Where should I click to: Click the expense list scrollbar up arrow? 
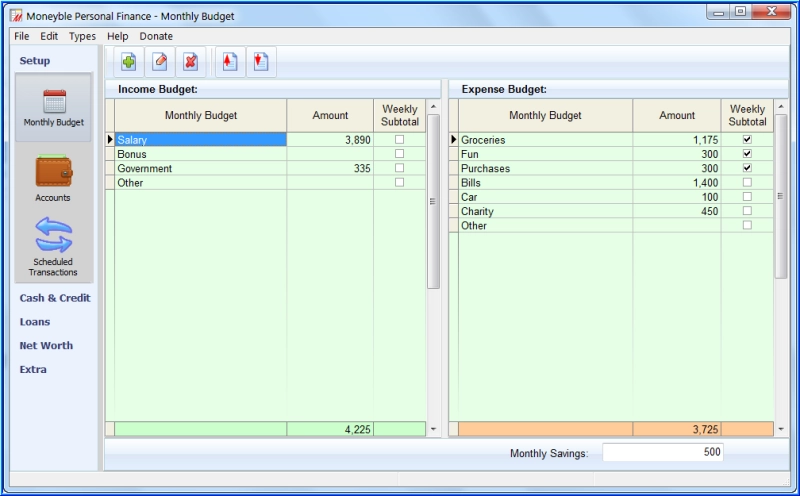[x=781, y=107]
